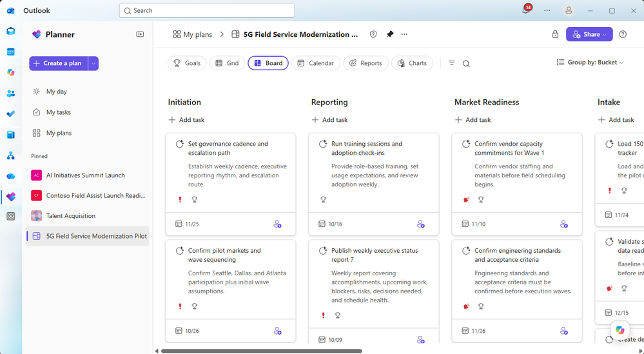Click the plan sensitivity shield icon
Image resolution: width=644 pixels, height=354 pixels.
(373, 34)
